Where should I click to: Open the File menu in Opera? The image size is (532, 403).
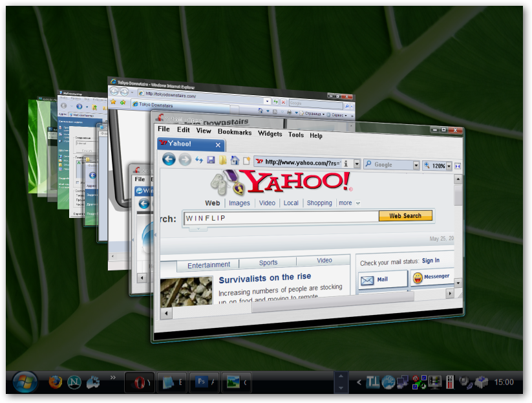point(164,129)
